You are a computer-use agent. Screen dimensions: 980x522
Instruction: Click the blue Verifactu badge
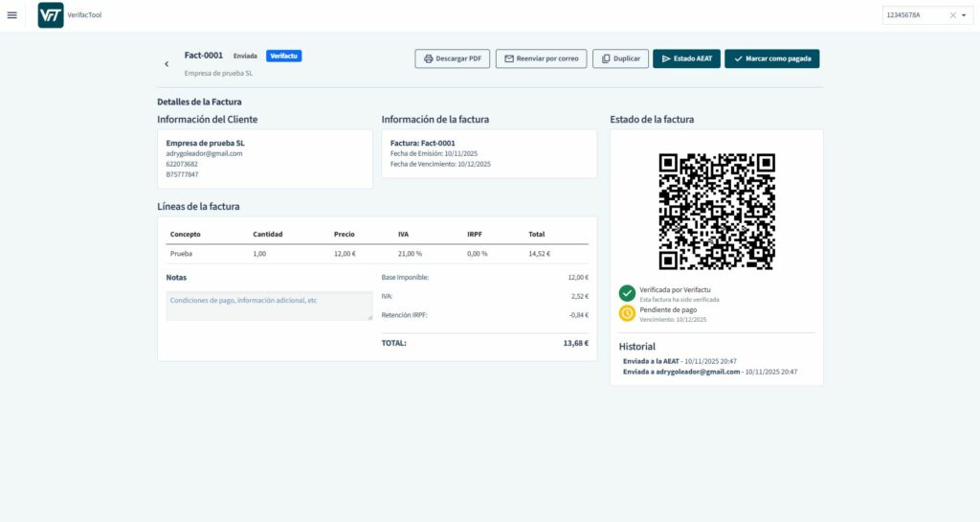283,57
